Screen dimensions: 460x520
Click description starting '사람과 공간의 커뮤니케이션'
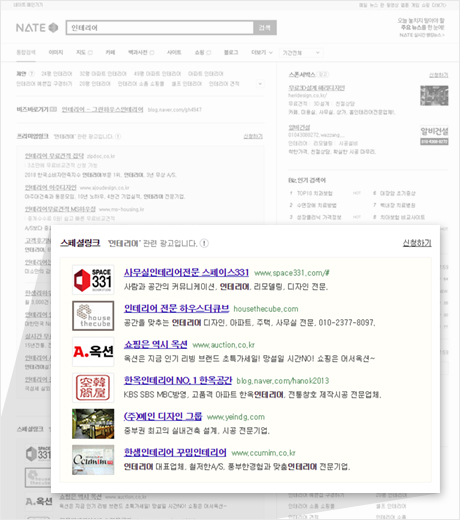(226, 287)
